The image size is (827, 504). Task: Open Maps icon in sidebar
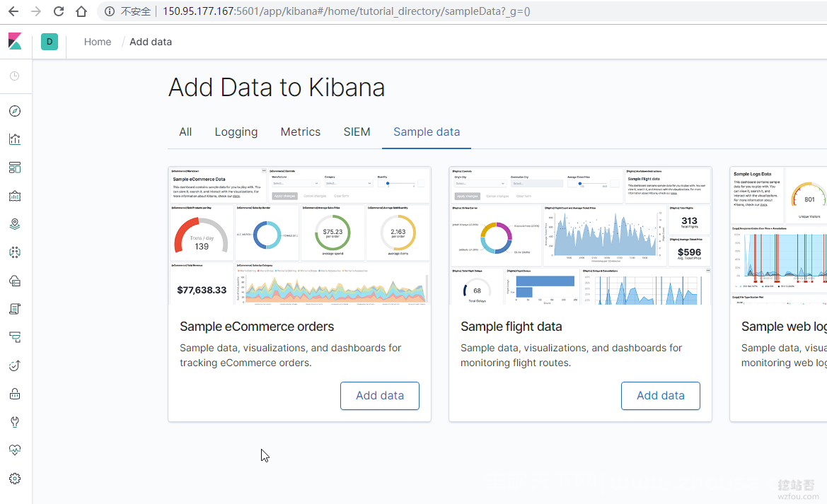click(x=15, y=224)
